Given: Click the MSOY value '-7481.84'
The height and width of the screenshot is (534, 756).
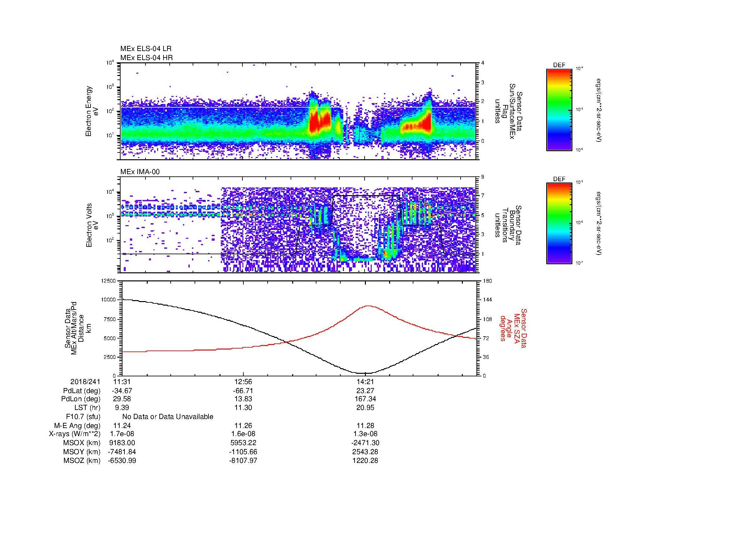Looking at the screenshot, I should coord(122,452).
